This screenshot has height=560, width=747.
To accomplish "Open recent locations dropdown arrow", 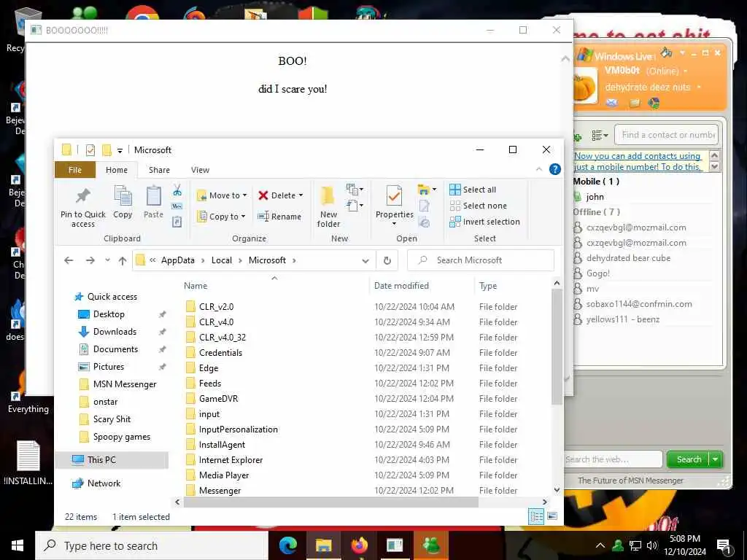I will [x=107, y=260].
